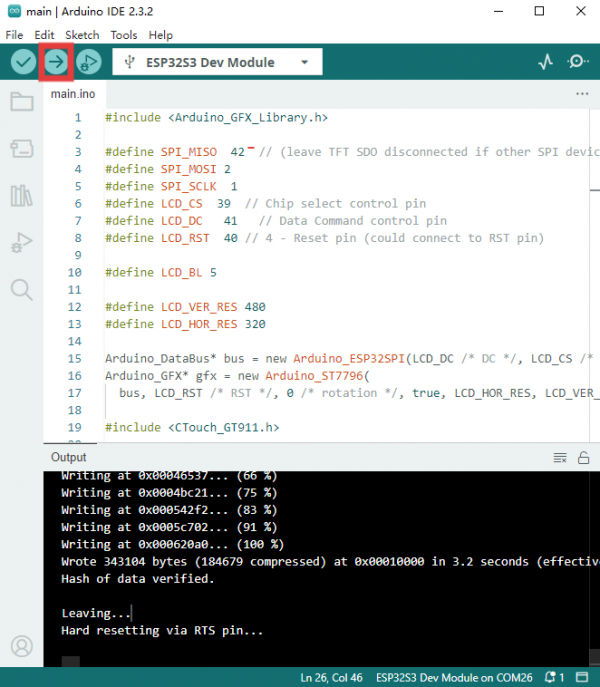Click the LCD_VER_RES 480 line
This screenshot has width=600, height=687.
[185, 307]
